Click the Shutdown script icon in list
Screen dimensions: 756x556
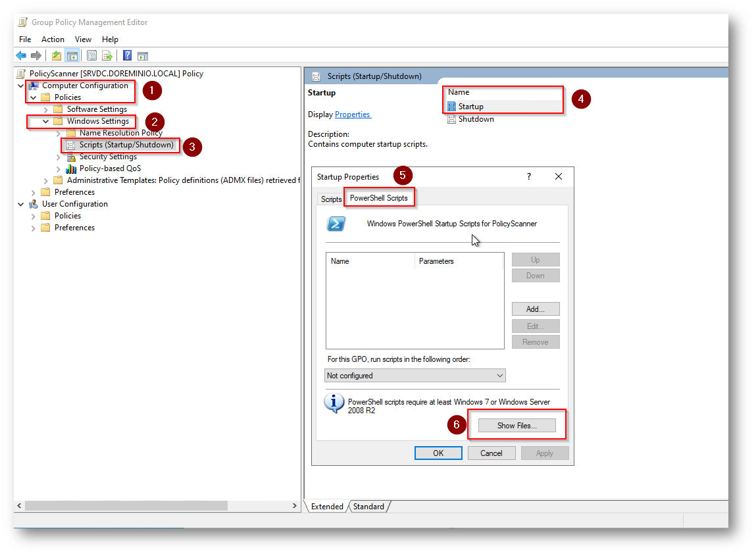pyautogui.click(x=452, y=119)
